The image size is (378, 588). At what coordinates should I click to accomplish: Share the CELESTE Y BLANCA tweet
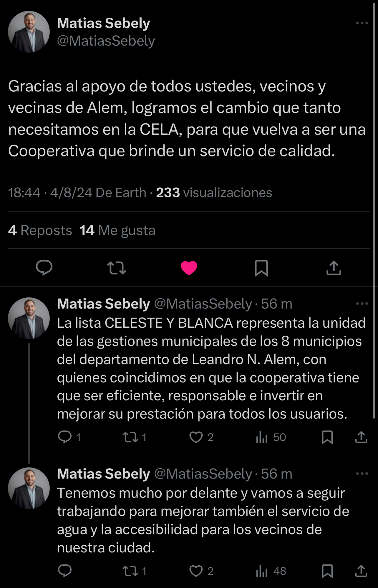pyautogui.click(x=361, y=437)
